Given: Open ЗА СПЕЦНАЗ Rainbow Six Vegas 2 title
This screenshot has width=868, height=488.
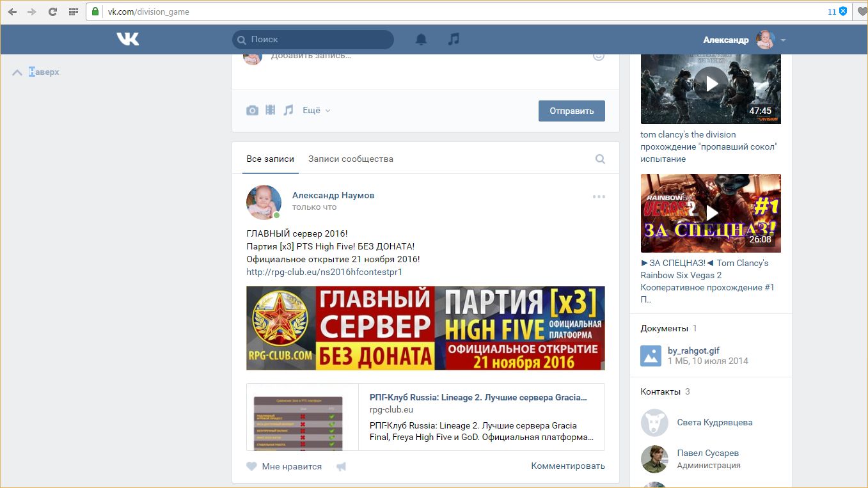Looking at the screenshot, I should 707,281.
